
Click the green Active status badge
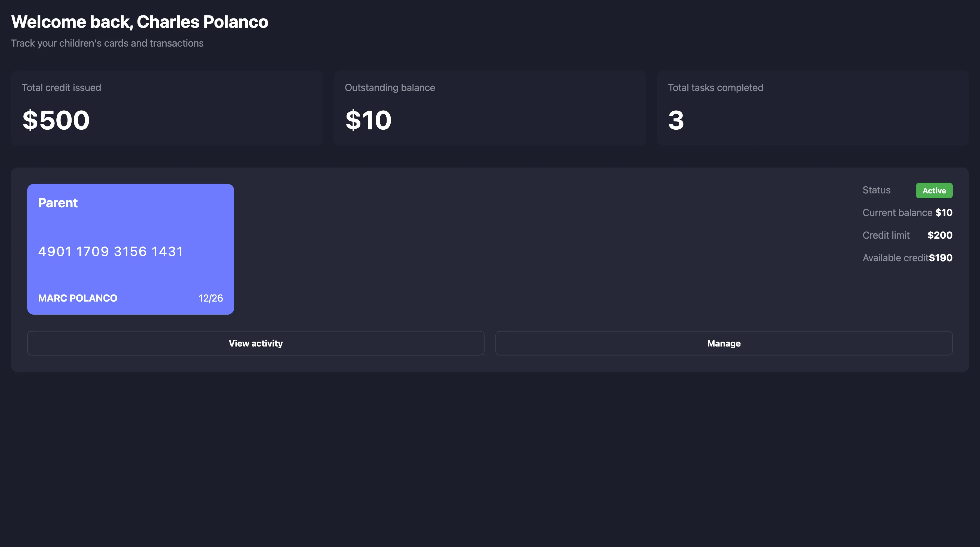coord(934,190)
